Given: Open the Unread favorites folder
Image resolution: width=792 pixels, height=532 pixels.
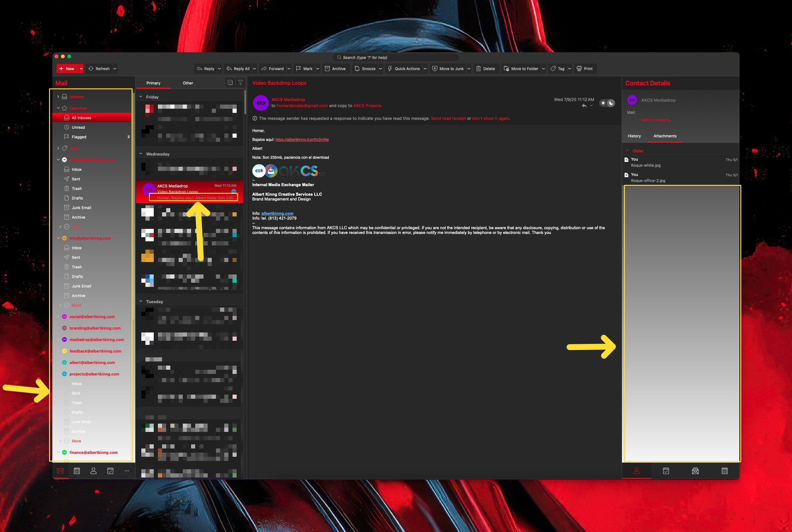Looking at the screenshot, I should (92, 127).
